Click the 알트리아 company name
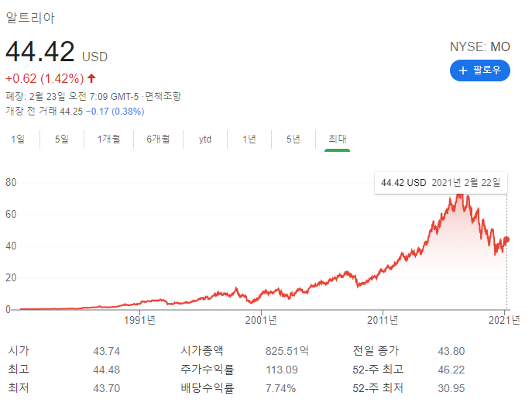The height and width of the screenshot is (406, 532). point(30,18)
